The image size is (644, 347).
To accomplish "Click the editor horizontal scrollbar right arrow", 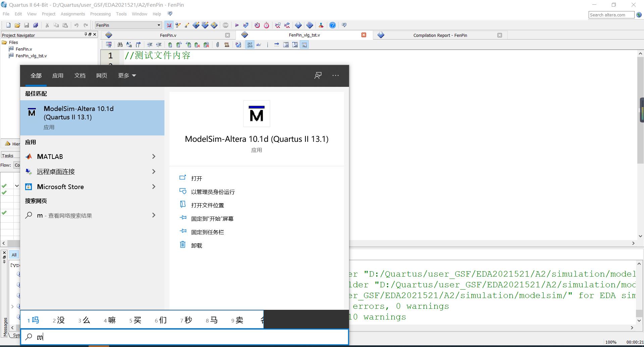I will 633,243.
